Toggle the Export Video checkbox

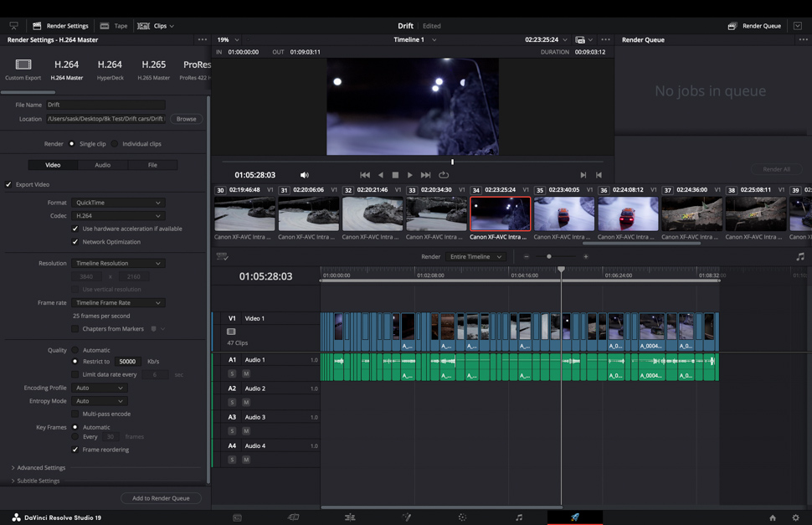click(x=8, y=184)
